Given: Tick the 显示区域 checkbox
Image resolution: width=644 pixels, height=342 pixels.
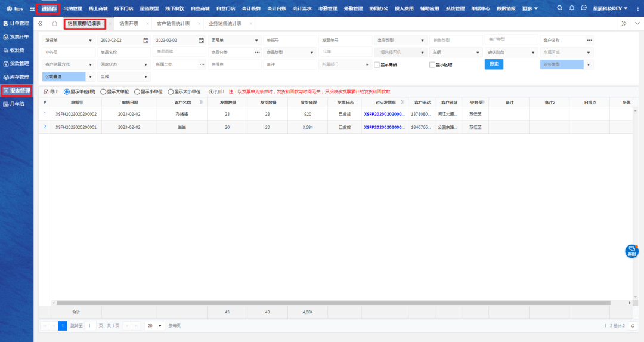Looking at the screenshot, I should (x=432, y=64).
